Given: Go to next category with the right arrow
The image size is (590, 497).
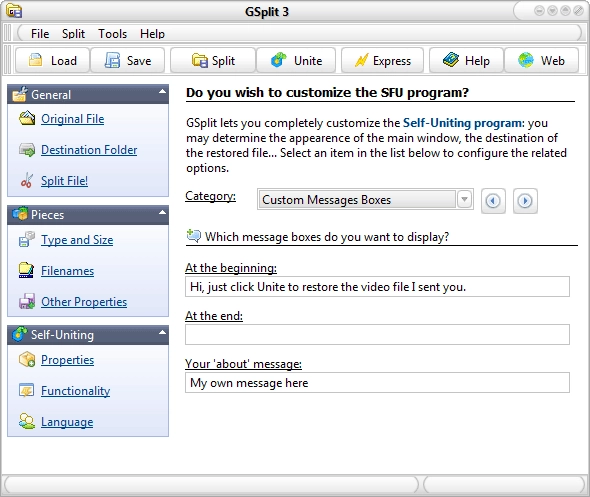Looking at the screenshot, I should pos(525,201).
